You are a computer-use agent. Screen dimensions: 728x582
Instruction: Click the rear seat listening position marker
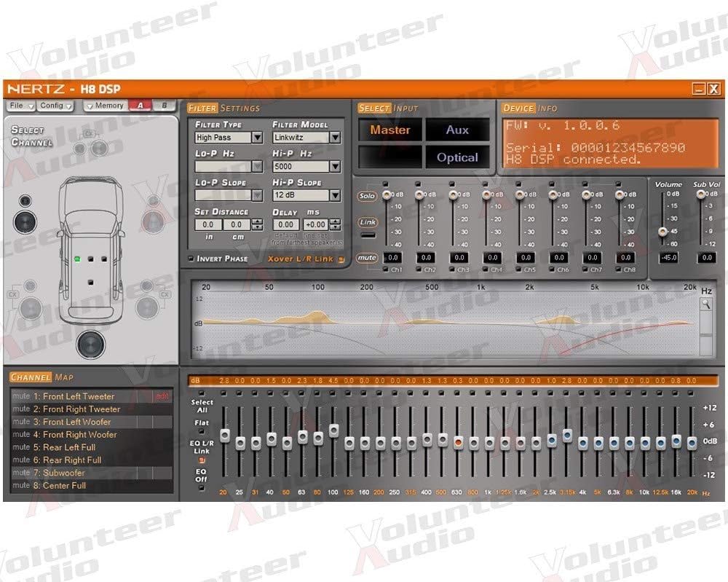[x=90, y=282]
